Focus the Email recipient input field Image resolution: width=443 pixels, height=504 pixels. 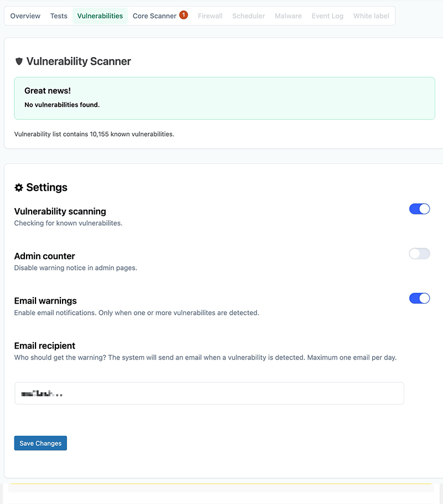point(209,393)
